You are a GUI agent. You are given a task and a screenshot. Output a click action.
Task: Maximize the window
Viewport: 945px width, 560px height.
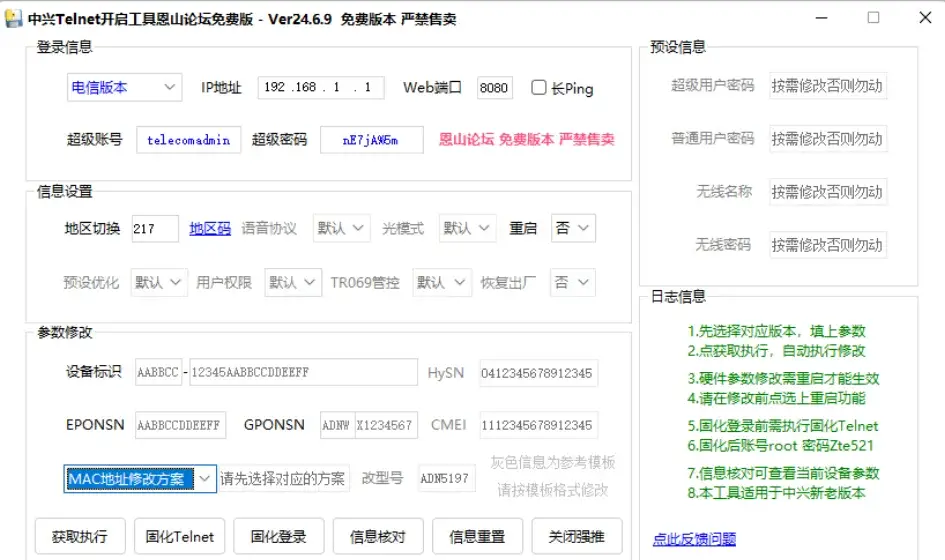click(x=873, y=17)
